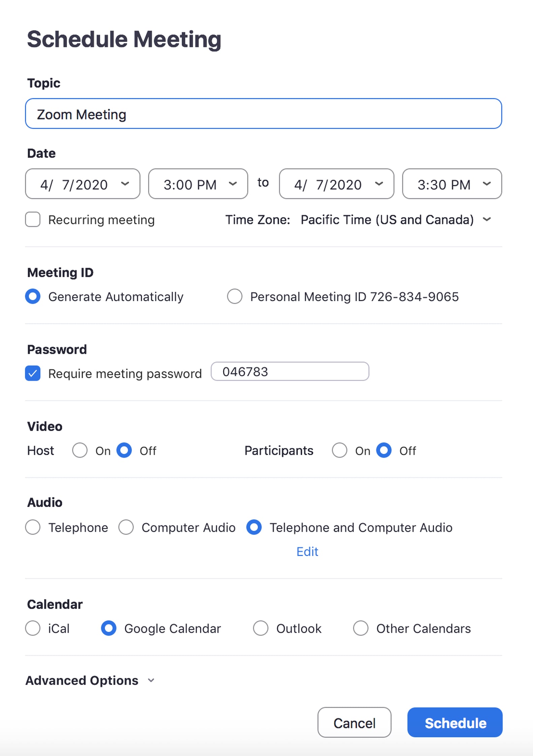
Task: Select Generate Automatically meeting ID
Action: [33, 296]
